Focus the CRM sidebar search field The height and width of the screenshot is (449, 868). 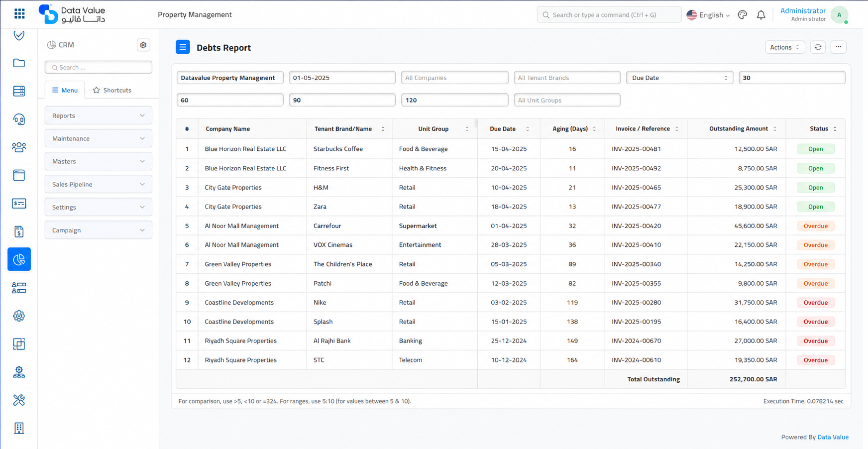[99, 67]
